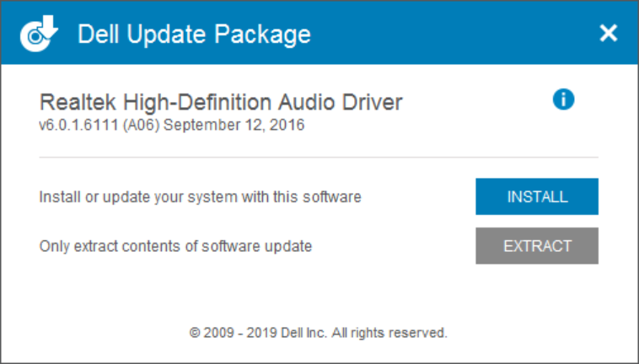Click the copyright notice at the bottom

click(x=319, y=333)
